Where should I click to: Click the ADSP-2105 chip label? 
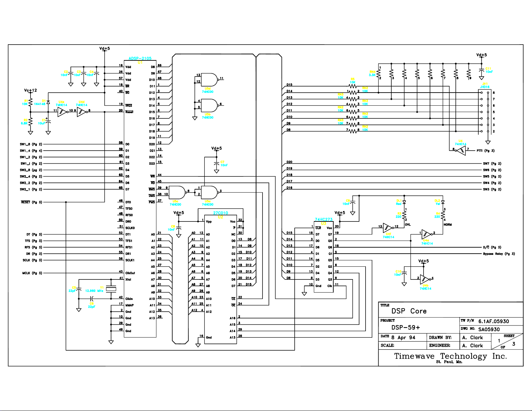point(140,58)
